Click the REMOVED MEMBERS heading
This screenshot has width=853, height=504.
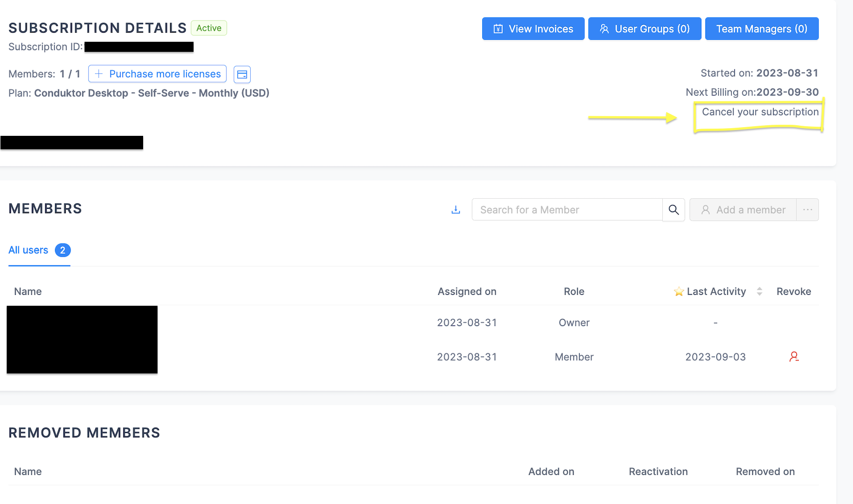(x=84, y=432)
